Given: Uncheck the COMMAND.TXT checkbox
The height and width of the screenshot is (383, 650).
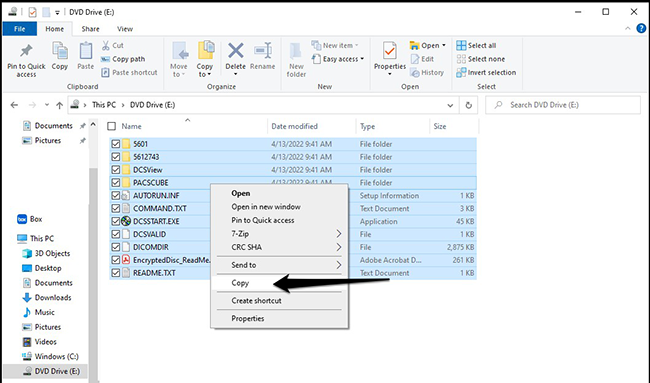Looking at the screenshot, I should point(116,208).
